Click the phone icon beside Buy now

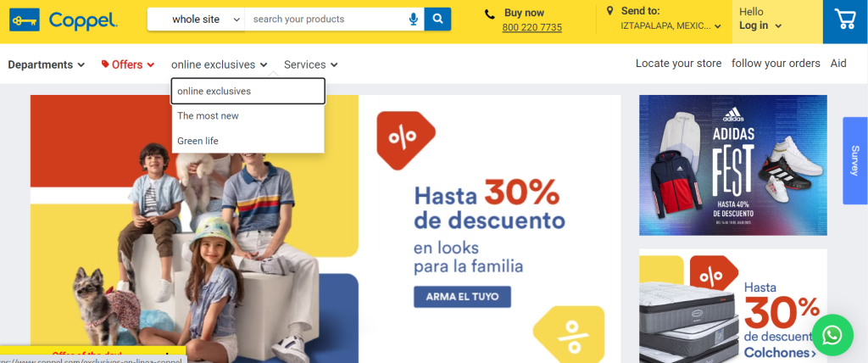[490, 14]
